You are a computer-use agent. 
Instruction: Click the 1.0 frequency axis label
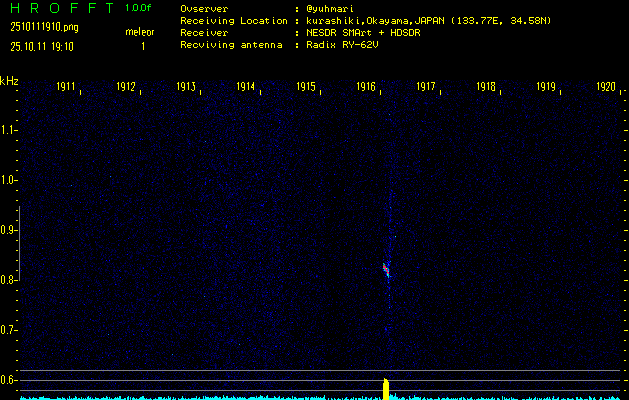9,180
